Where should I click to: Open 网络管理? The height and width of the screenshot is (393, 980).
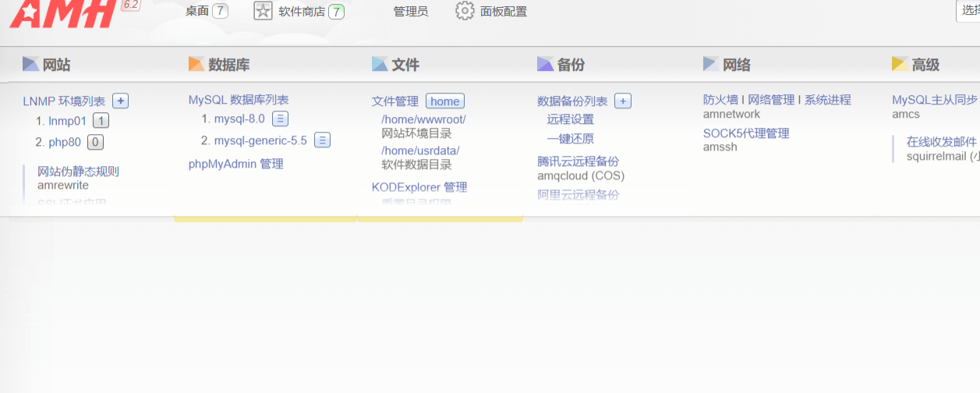tap(771, 100)
